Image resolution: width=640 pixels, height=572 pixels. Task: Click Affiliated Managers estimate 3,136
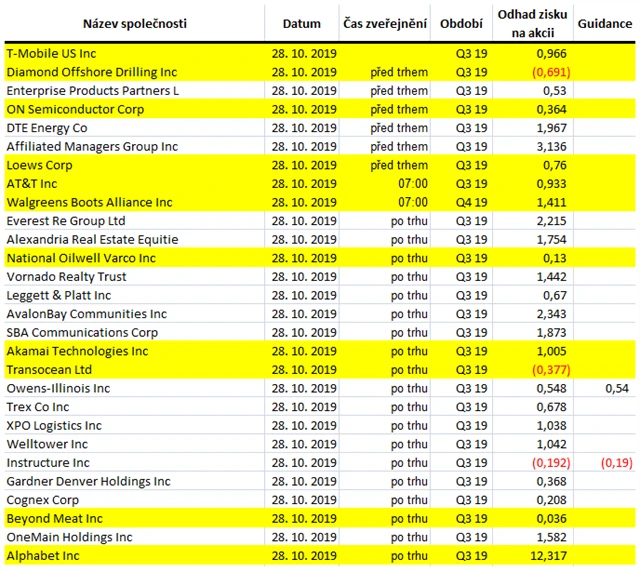tap(551, 147)
